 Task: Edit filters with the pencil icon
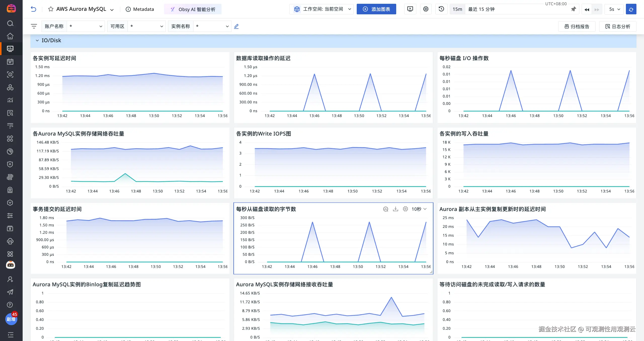click(x=236, y=26)
